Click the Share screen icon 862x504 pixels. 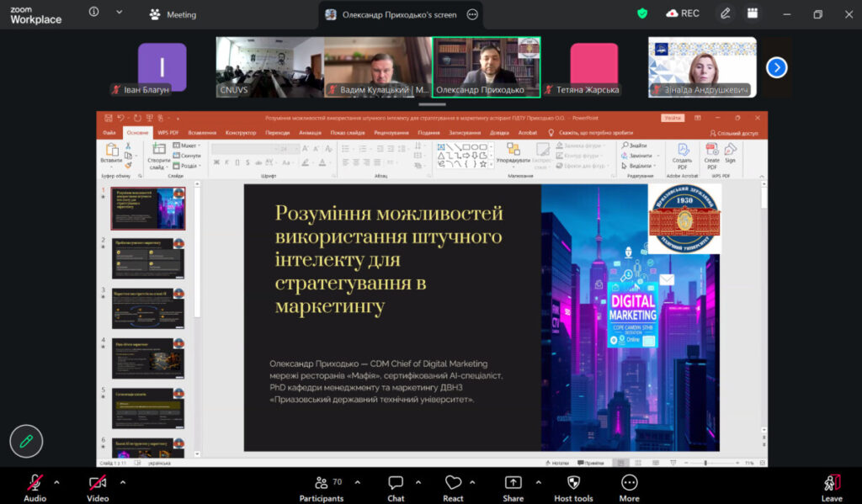(x=513, y=483)
